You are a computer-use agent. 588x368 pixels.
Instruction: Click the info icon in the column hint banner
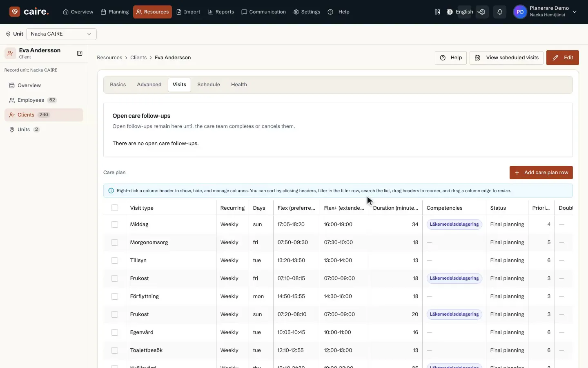pos(111,191)
